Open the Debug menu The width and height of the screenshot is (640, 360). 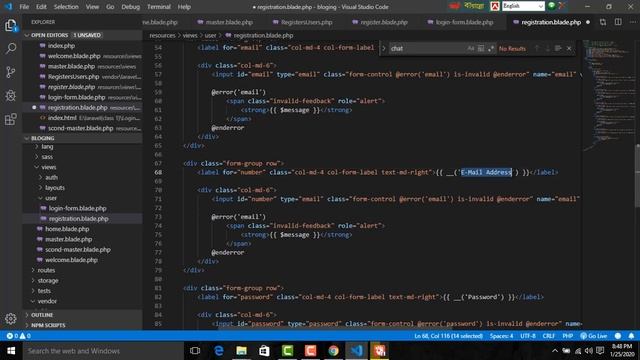tap(131, 7)
